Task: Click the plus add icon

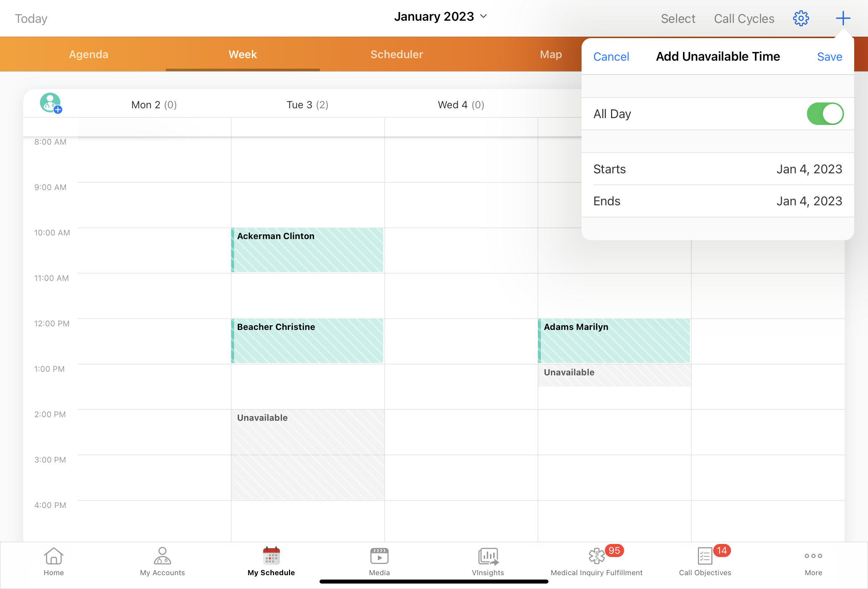Action: (x=843, y=18)
